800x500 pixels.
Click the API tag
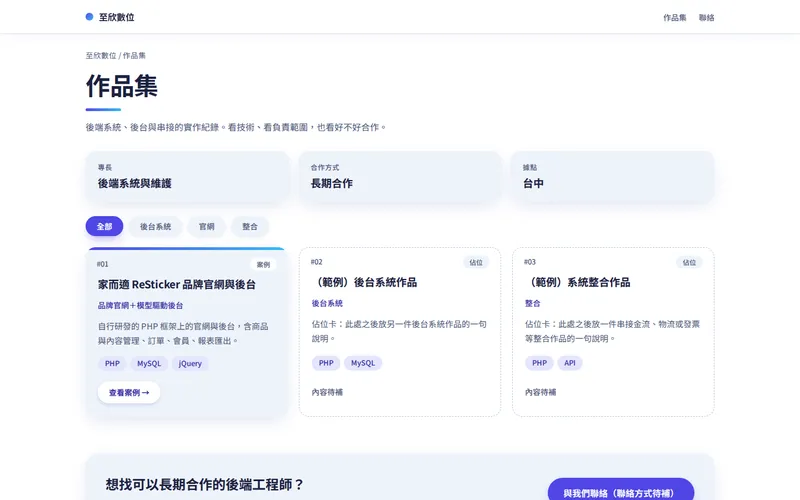tap(570, 363)
